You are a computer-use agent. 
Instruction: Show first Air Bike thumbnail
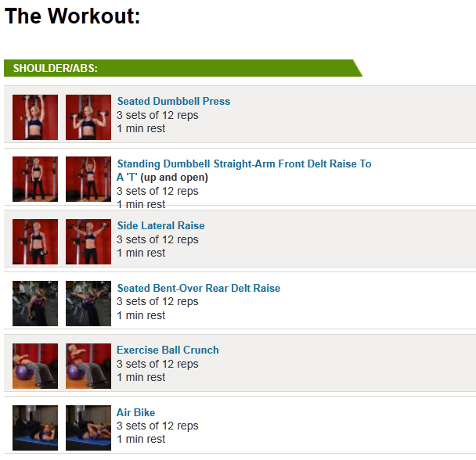(35, 428)
